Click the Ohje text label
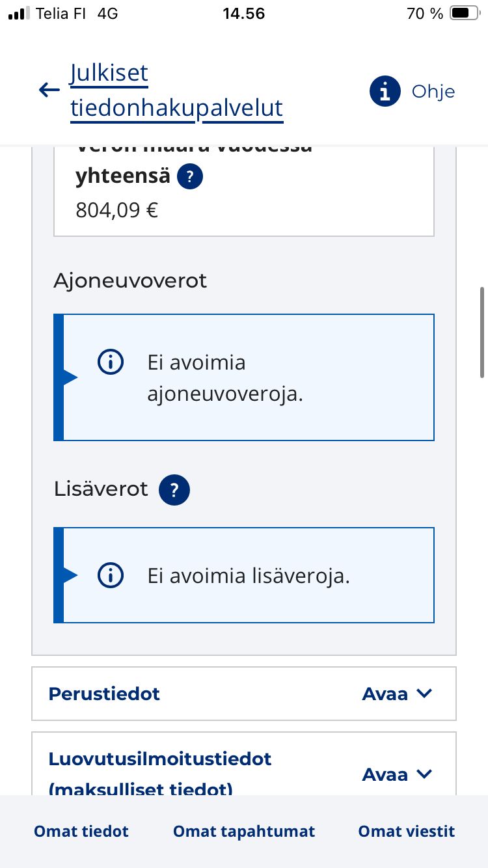Image resolution: width=488 pixels, height=868 pixels. [433, 91]
